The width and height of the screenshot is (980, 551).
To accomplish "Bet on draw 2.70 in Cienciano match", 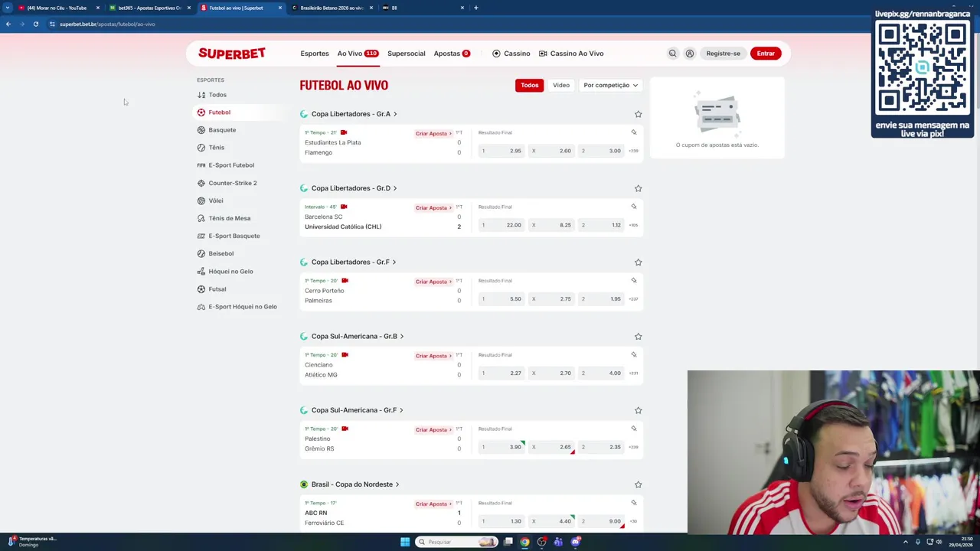I will point(551,373).
